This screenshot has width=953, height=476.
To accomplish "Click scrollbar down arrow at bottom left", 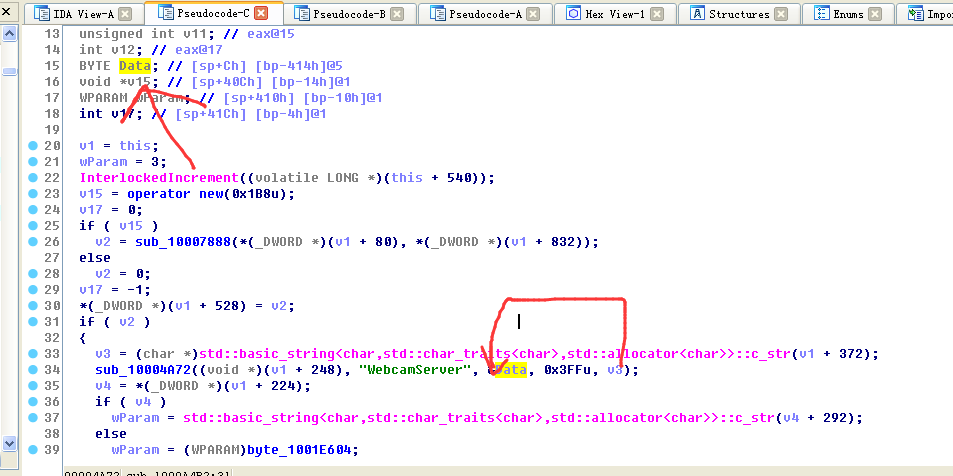I will click(8, 443).
